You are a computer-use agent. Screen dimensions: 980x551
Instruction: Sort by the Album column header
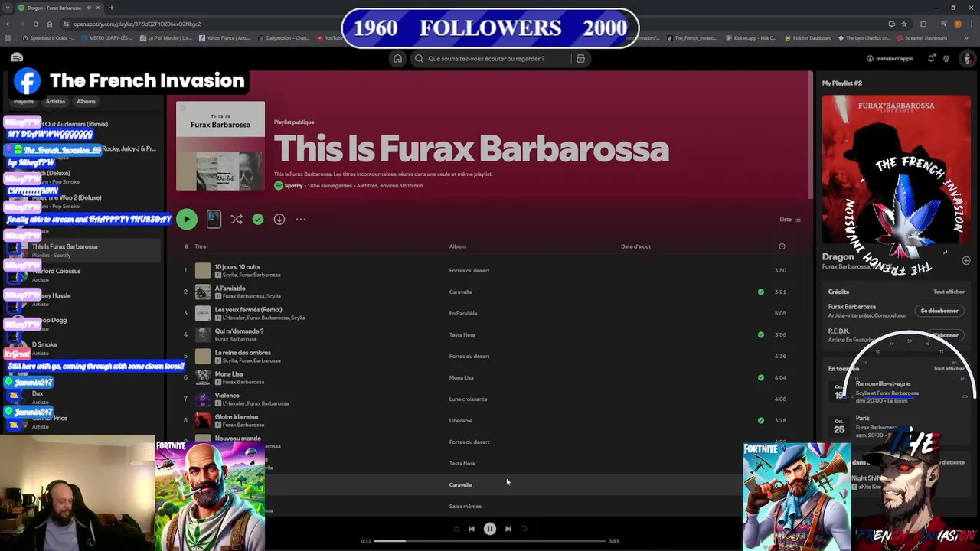[x=457, y=246]
